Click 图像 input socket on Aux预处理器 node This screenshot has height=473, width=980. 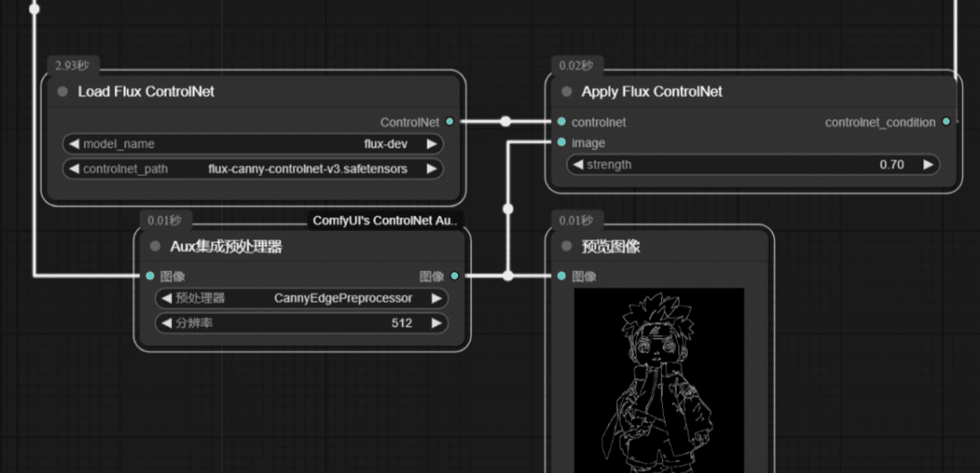150,276
